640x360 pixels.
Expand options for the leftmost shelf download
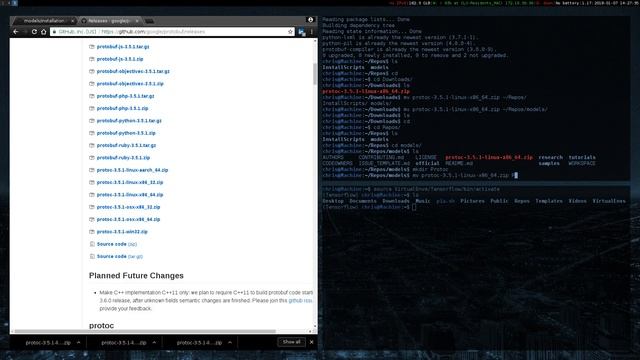pos(79,342)
